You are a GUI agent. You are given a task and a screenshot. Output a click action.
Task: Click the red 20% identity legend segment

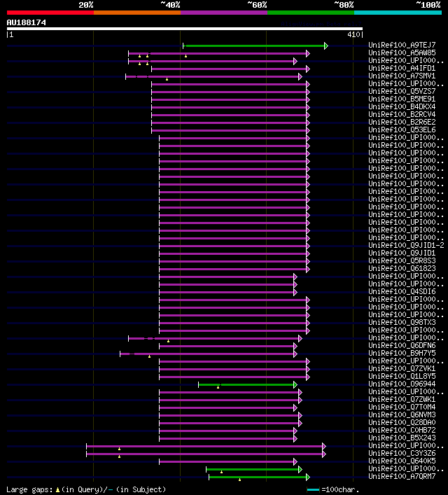(50, 13)
